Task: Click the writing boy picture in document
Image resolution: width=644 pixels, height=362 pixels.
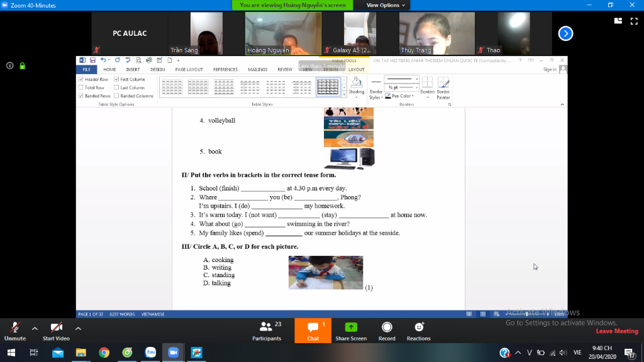Action: coord(326,273)
